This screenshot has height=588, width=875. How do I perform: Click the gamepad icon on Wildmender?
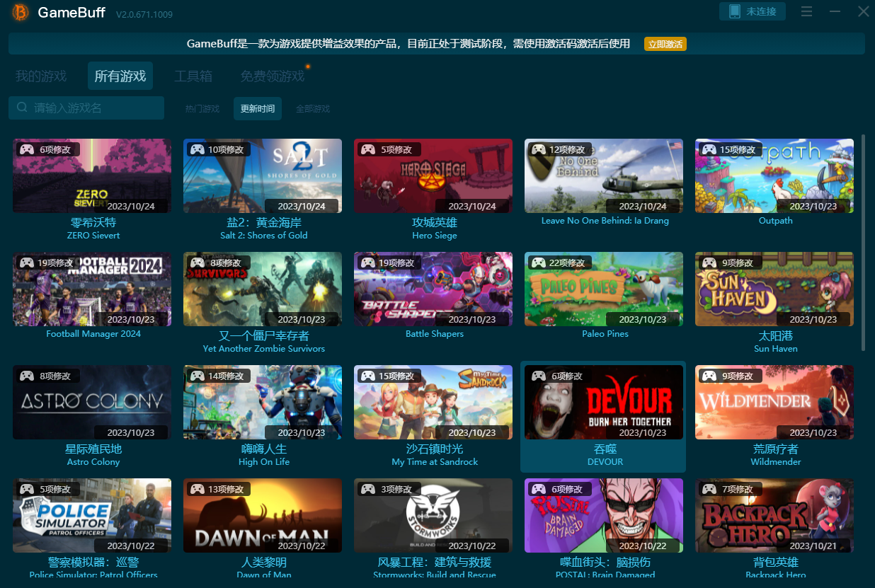(709, 376)
